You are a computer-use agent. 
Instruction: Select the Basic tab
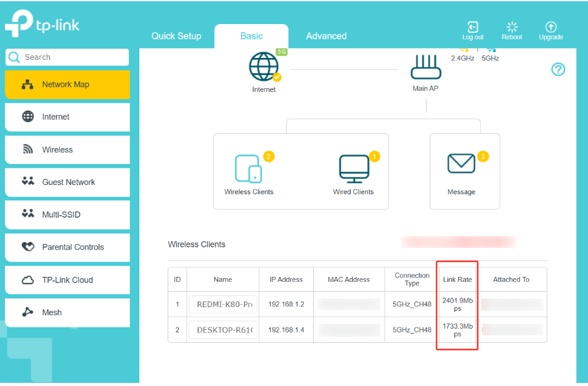251,36
